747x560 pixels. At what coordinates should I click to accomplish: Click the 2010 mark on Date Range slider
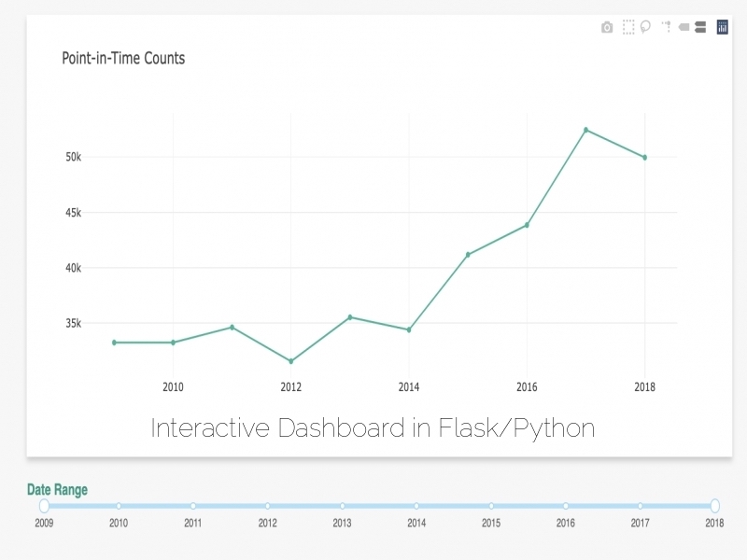pyautogui.click(x=119, y=506)
